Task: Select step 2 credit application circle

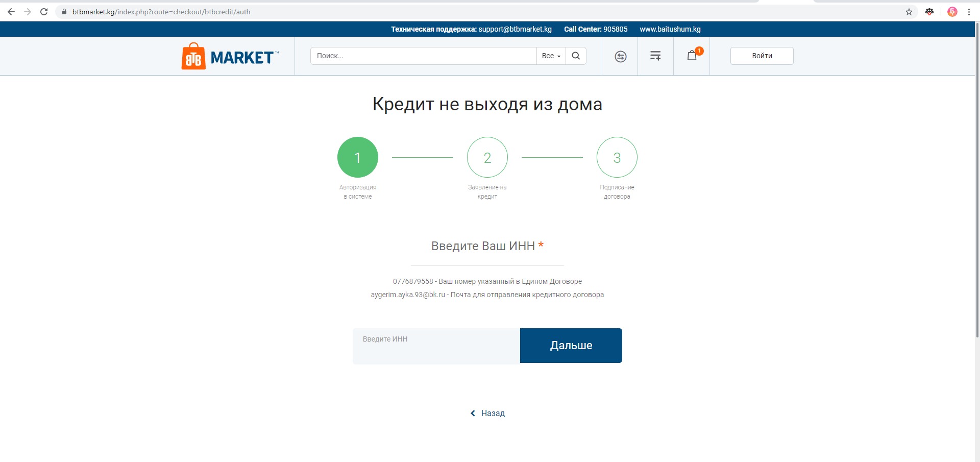Action: pyautogui.click(x=487, y=157)
